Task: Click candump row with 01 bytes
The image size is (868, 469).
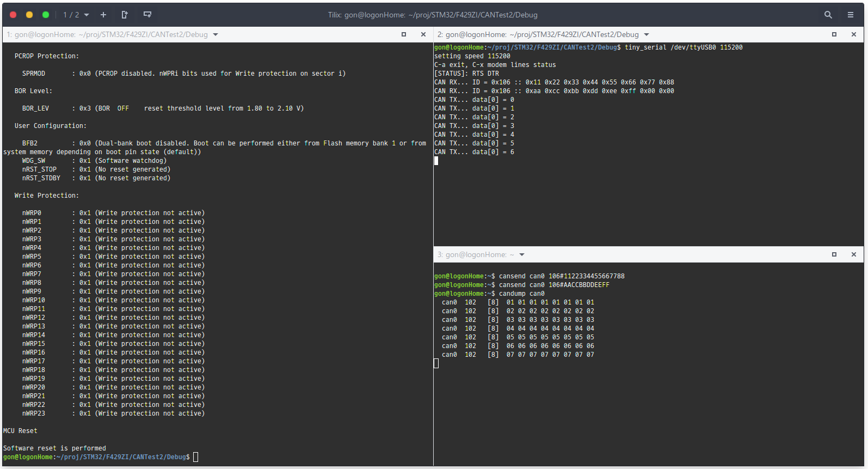Action: coord(518,302)
